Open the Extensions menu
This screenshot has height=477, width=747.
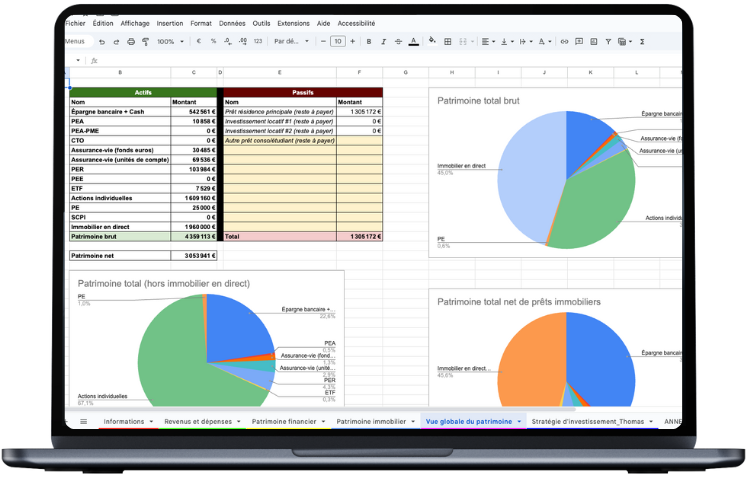pos(293,23)
